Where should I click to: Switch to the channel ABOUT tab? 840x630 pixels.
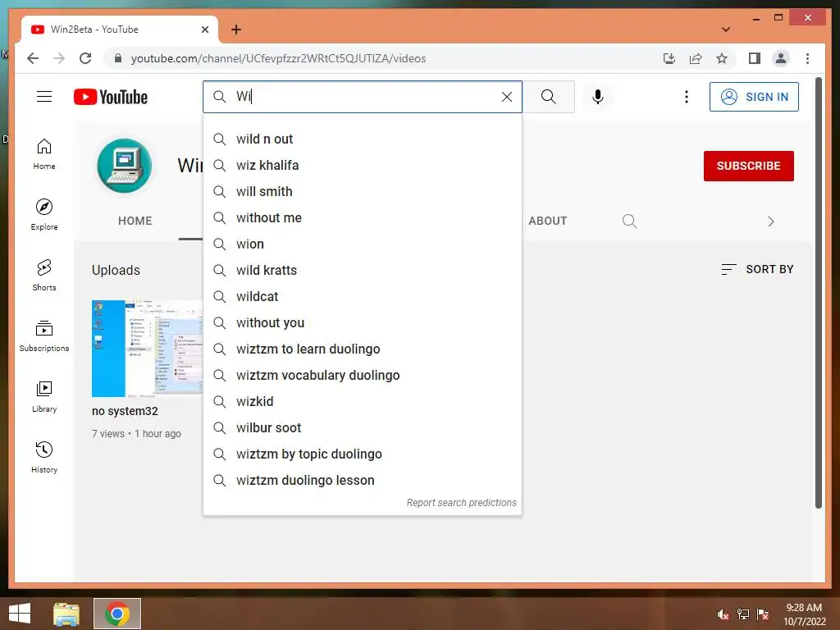[x=547, y=221]
